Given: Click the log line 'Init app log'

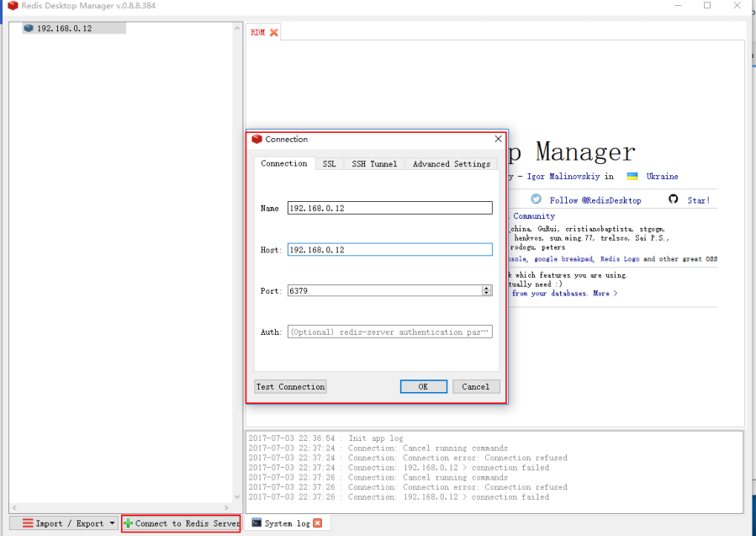Looking at the screenshot, I should pos(325,438).
